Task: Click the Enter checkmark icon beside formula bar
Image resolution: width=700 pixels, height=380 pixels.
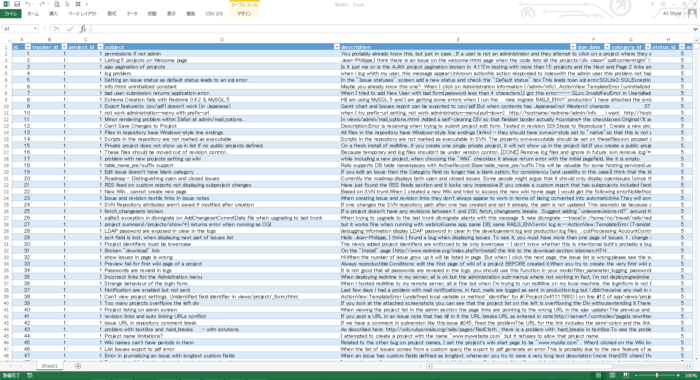Action: click(x=70, y=29)
